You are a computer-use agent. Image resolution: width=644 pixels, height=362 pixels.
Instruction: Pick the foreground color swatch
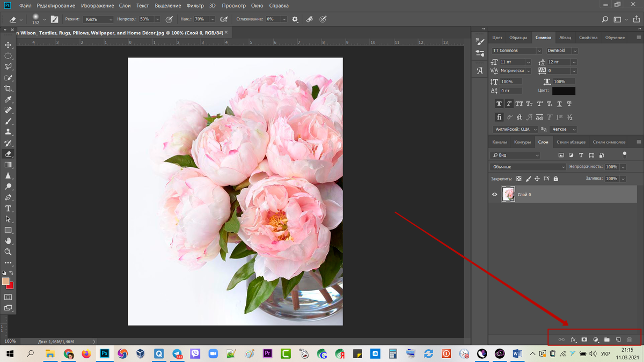tap(5, 282)
